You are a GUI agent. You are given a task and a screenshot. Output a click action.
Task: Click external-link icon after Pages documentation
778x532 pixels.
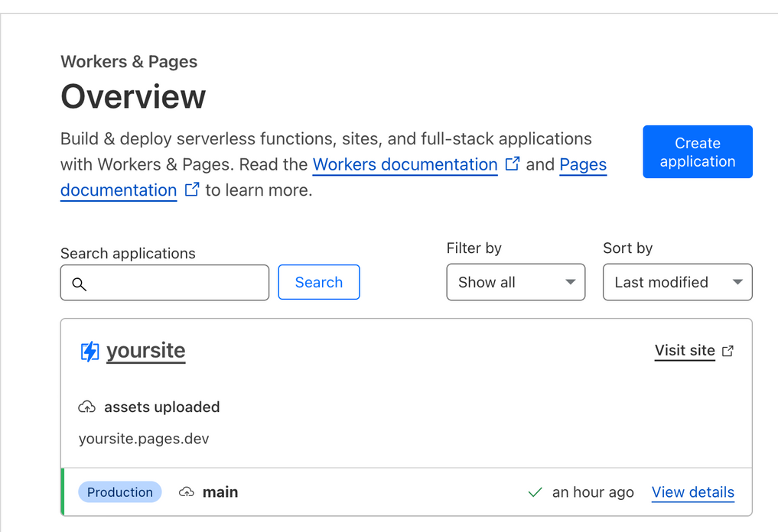(192, 190)
